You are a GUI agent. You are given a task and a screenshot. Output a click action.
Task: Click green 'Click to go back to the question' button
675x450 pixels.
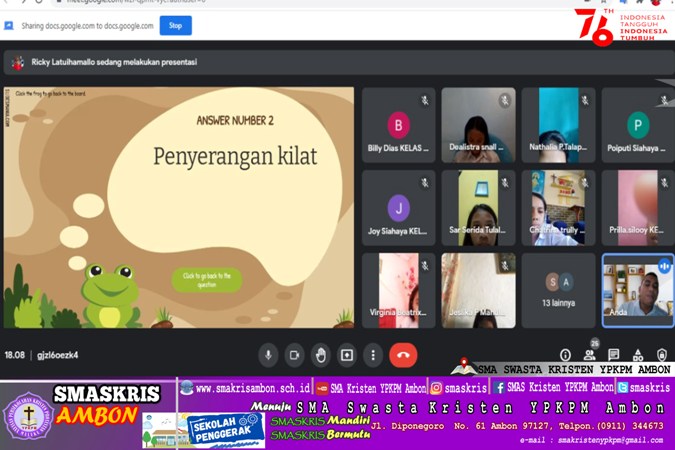coord(207,280)
